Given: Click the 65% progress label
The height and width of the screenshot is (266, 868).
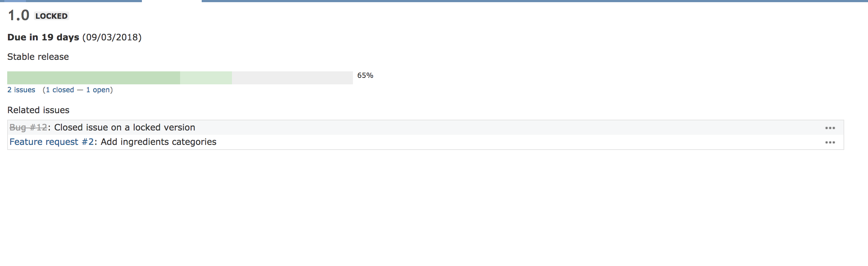Looking at the screenshot, I should (365, 75).
